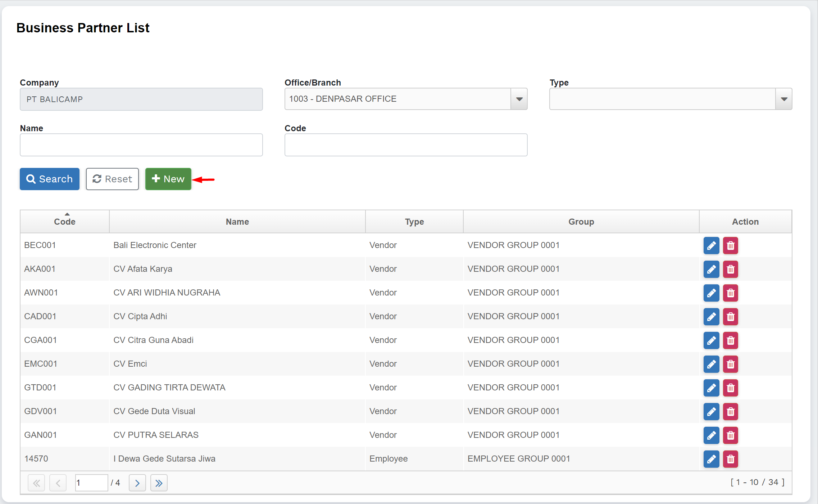Click the page number input box

91,483
